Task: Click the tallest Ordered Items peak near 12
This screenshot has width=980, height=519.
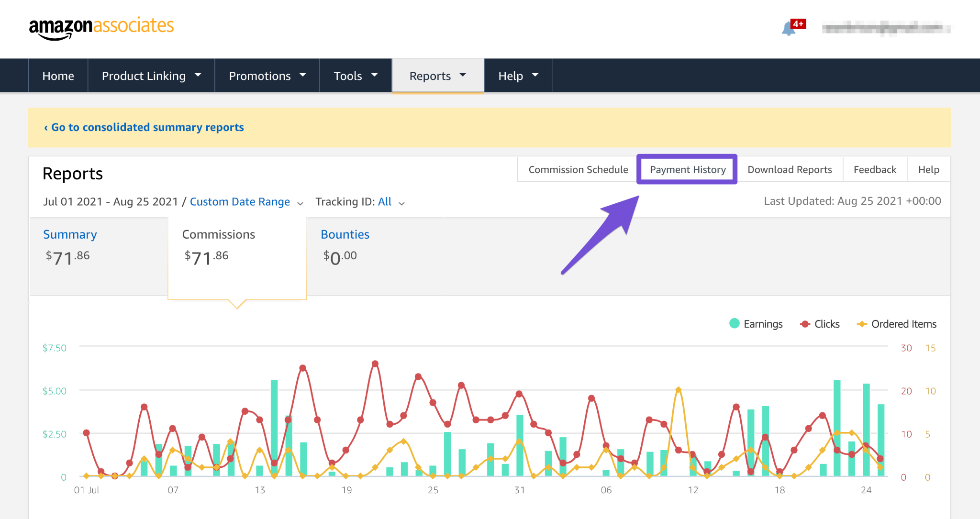Action: pos(678,389)
